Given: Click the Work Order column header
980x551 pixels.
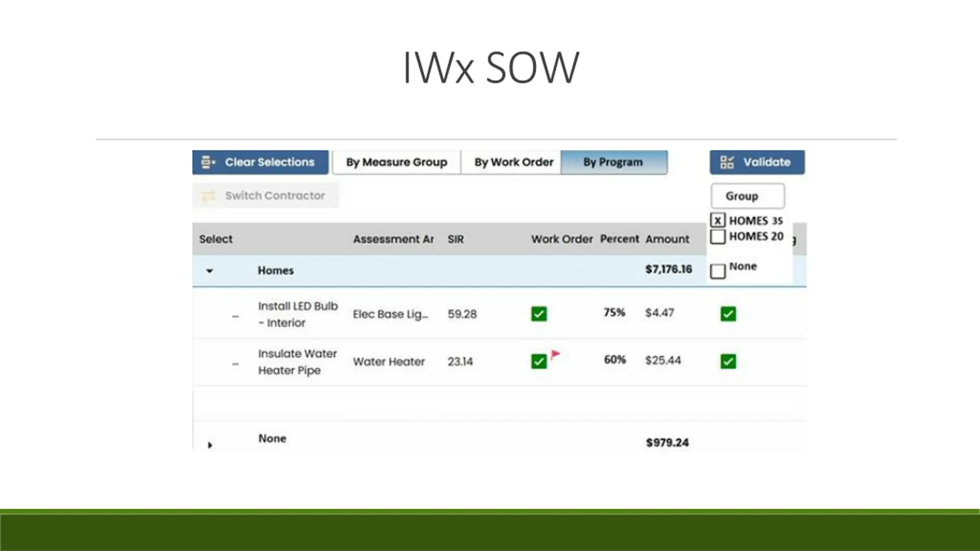Looking at the screenshot, I should 562,239.
